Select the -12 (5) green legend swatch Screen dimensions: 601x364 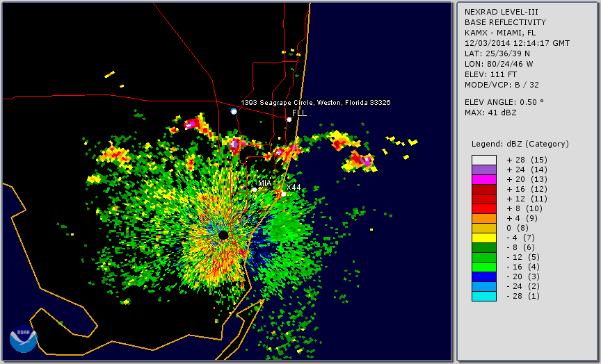[x=484, y=257]
